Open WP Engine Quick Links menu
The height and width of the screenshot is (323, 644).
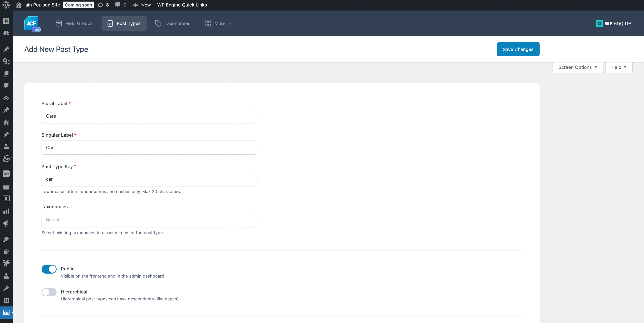(182, 5)
